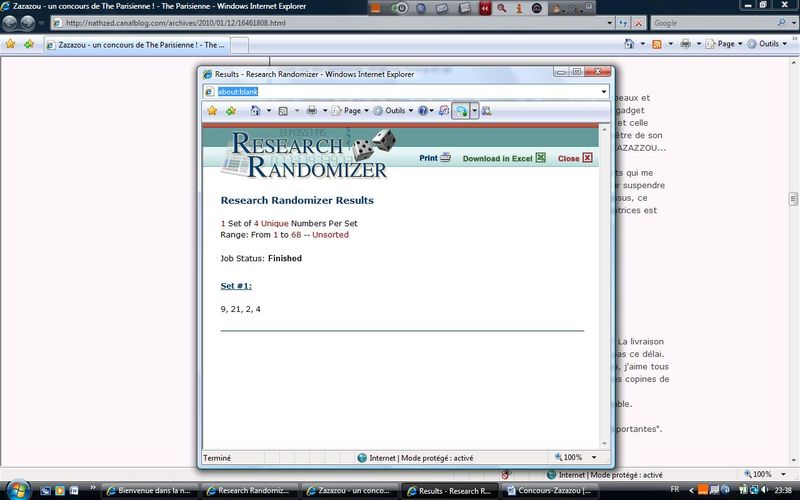Click the RSS feeds icon in main toolbar

657,44
